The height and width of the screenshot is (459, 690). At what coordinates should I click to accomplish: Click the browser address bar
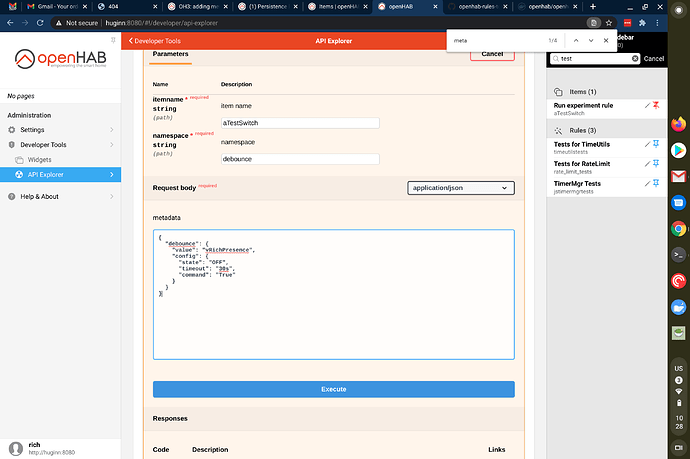click(321, 23)
